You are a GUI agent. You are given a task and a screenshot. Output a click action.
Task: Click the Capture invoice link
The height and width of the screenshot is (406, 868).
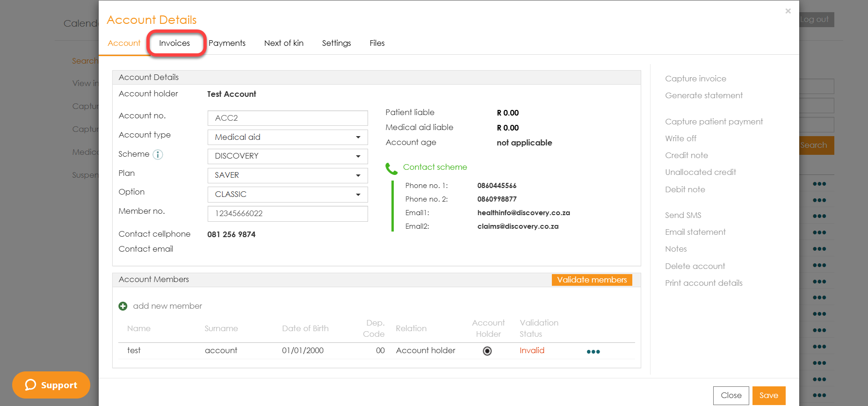tap(695, 79)
